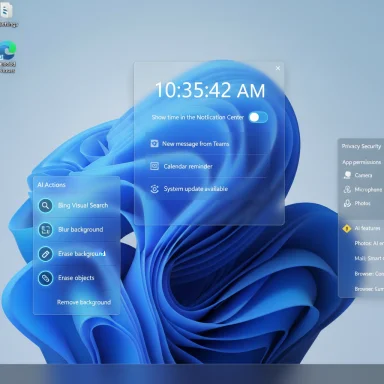Select Bing Visual Search text
384x384 pixels.
83,205
